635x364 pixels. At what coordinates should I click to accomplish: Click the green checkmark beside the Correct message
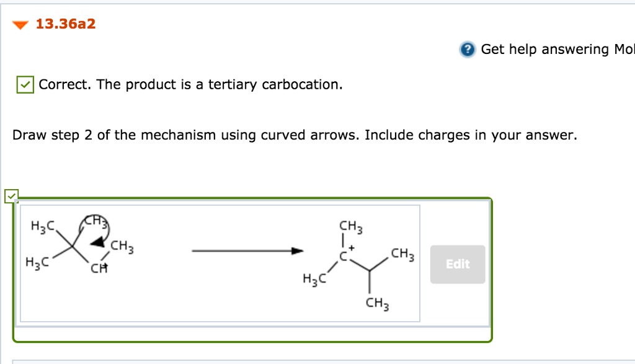tap(25, 84)
